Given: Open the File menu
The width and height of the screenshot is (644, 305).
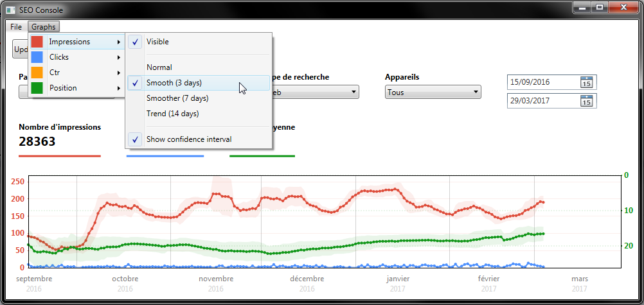Looking at the screenshot, I should 16,27.
